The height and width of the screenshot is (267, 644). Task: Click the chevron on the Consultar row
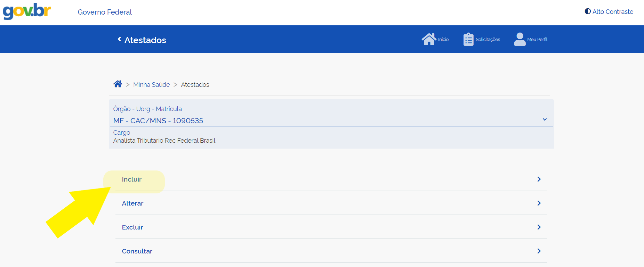tap(539, 251)
